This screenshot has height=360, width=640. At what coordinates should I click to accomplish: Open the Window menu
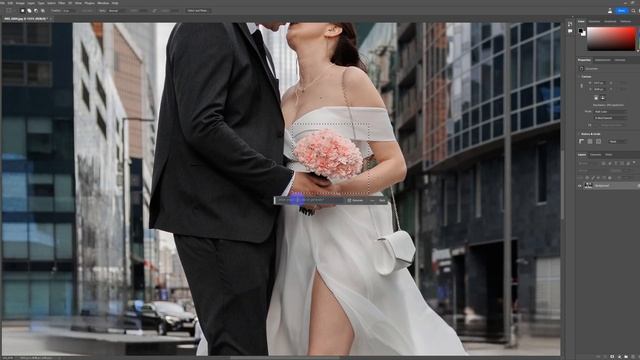[103, 3]
